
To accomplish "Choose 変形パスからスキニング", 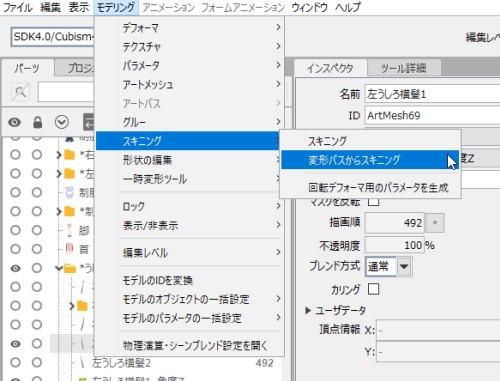I will [x=370, y=160].
